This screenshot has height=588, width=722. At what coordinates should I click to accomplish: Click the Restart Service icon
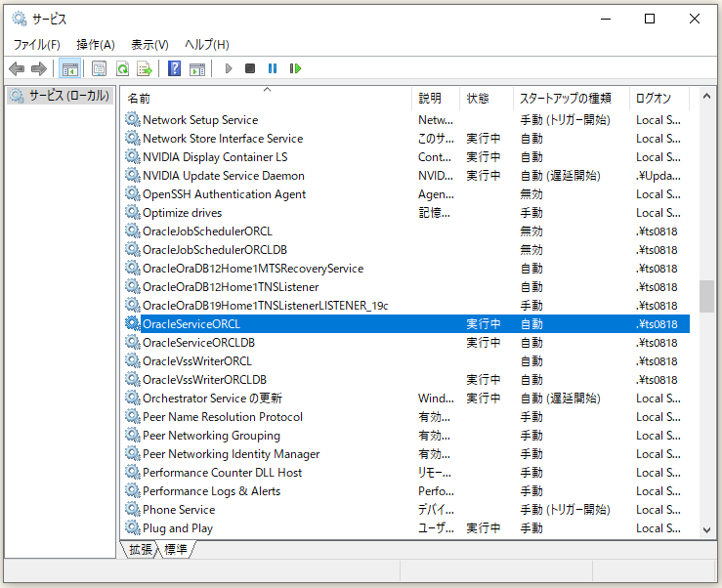point(295,69)
